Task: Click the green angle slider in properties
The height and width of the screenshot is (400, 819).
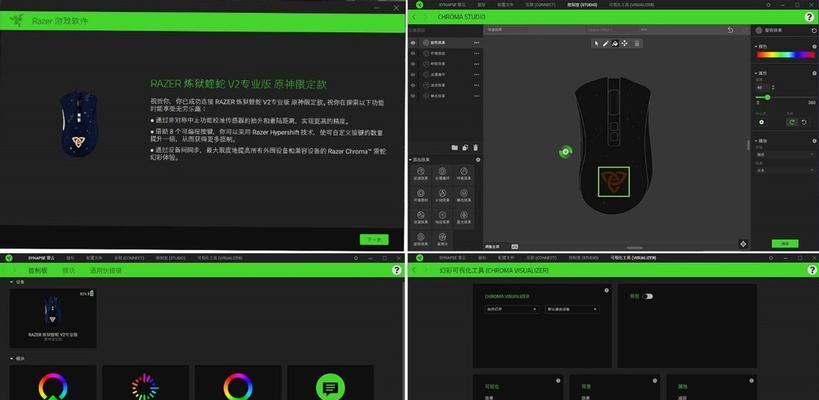Action: (x=767, y=98)
